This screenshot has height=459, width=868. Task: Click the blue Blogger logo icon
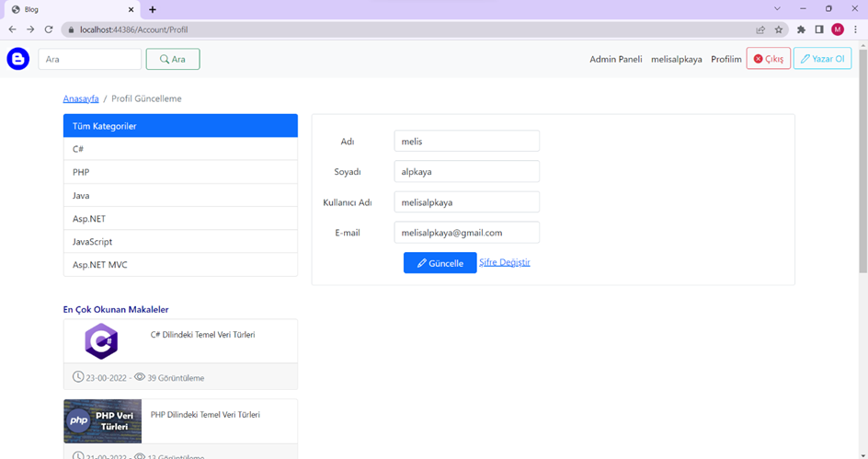coord(17,59)
